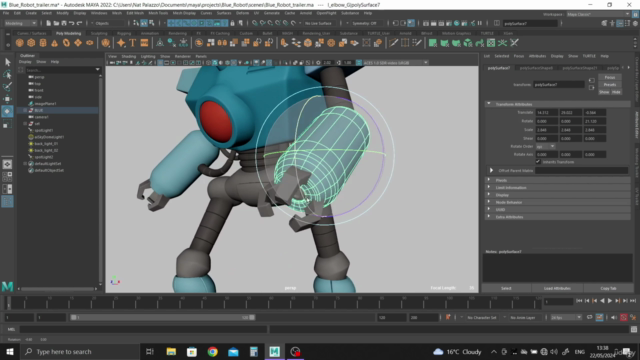Click the timeline current frame marker
This screenshot has height=360, width=640.
coord(9,303)
